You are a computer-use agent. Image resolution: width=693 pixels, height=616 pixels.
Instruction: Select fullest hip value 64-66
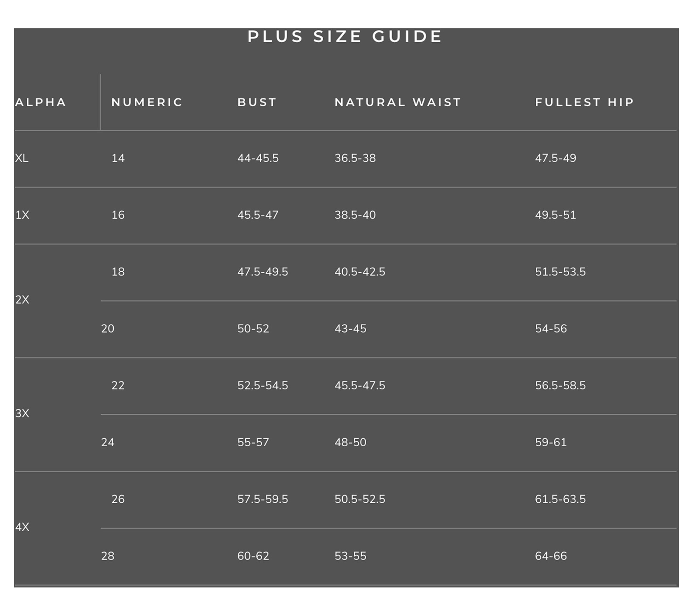[551, 556]
